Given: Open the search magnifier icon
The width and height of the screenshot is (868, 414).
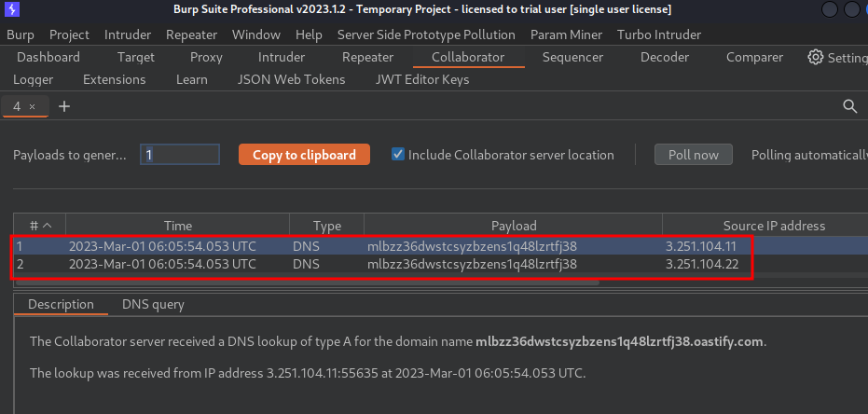Looking at the screenshot, I should pyautogui.click(x=849, y=105).
